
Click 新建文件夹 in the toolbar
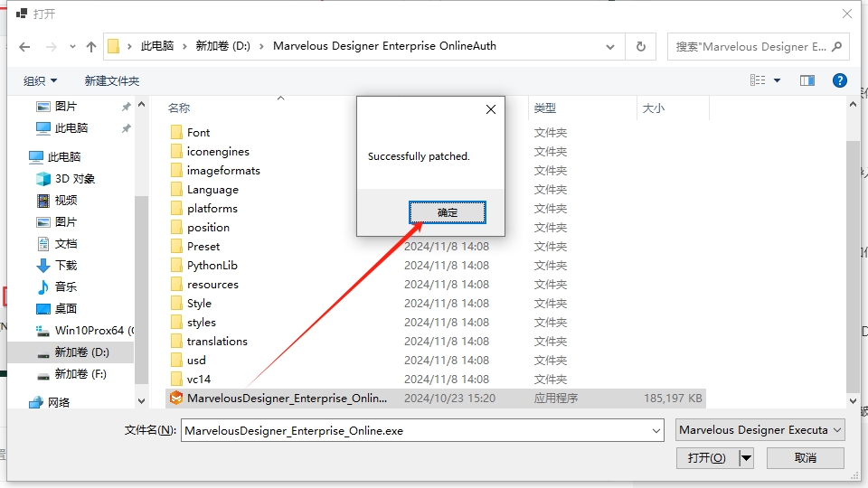(112, 80)
